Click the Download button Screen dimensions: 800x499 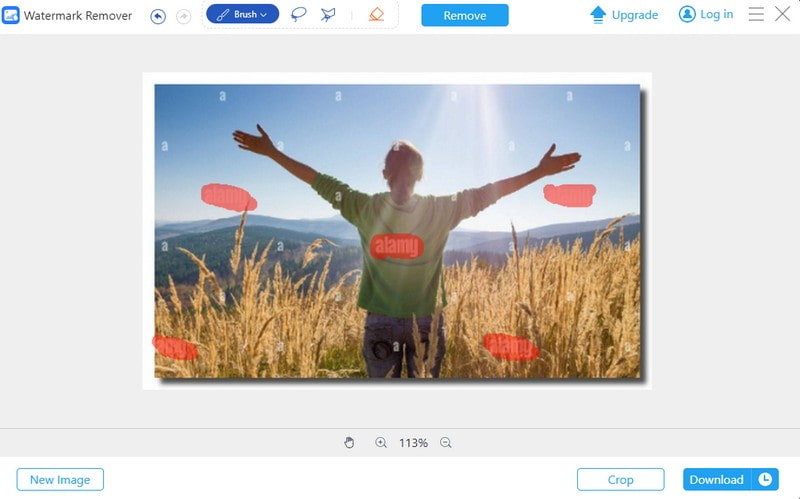716,480
